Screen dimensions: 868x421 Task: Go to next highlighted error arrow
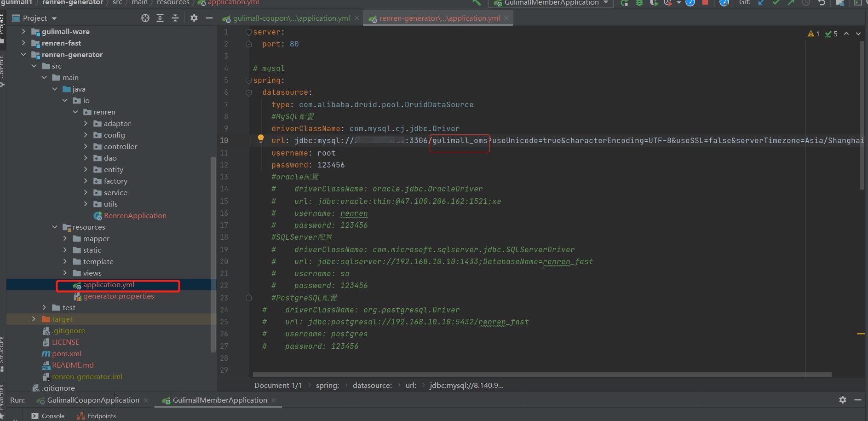click(858, 34)
